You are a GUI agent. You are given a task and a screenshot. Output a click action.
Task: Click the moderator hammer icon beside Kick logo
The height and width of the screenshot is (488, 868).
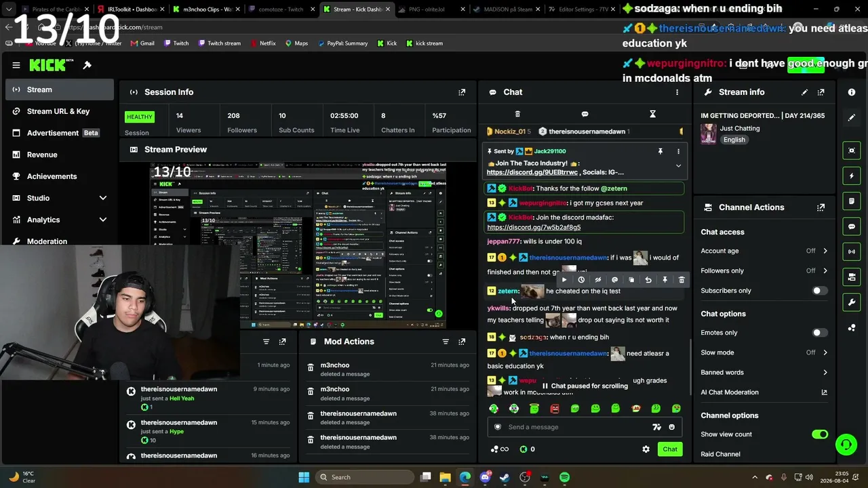click(87, 65)
